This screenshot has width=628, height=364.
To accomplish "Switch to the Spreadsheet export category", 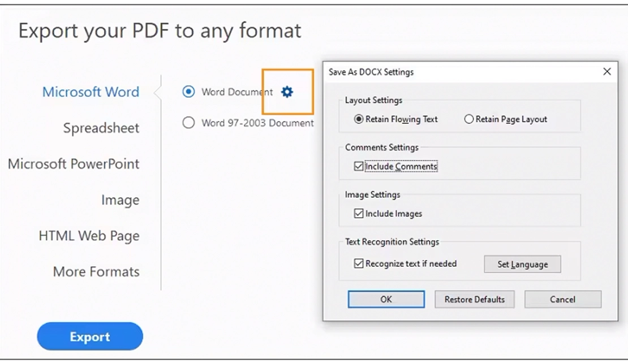I will [101, 128].
